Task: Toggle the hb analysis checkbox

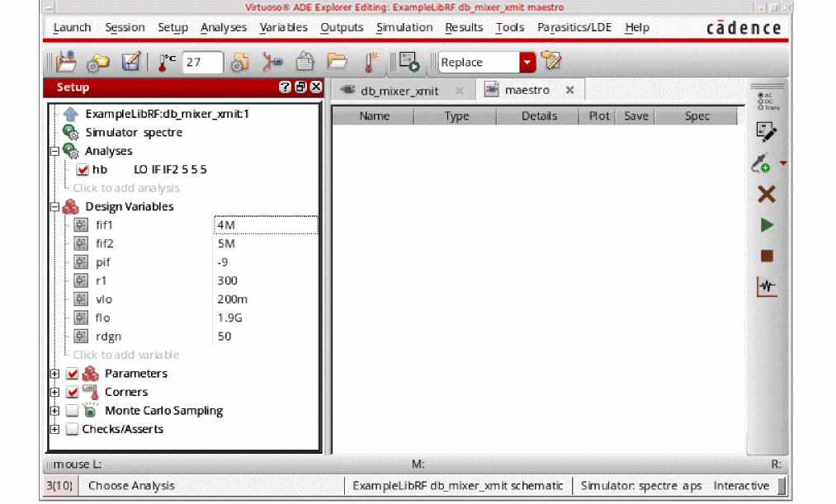Action: (82, 170)
